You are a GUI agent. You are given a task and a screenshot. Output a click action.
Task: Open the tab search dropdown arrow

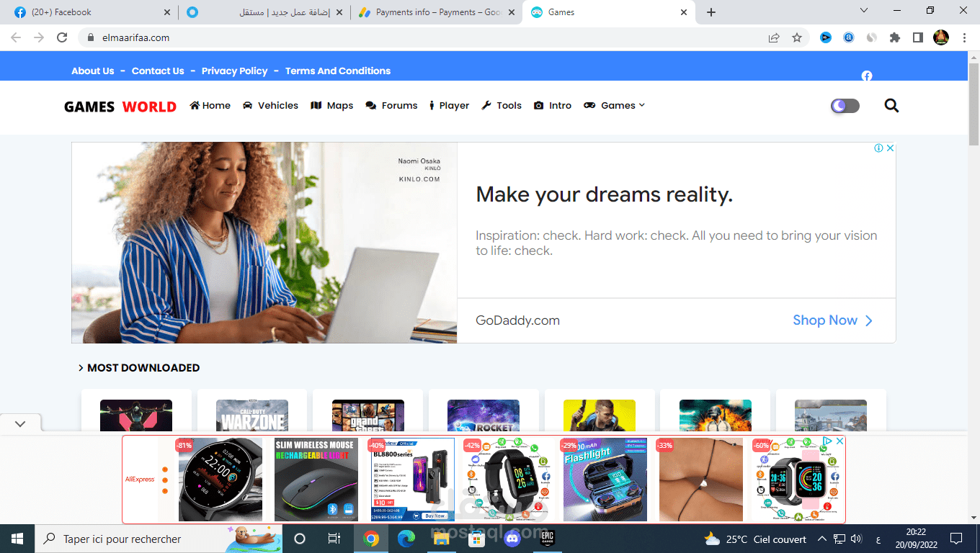tap(865, 10)
